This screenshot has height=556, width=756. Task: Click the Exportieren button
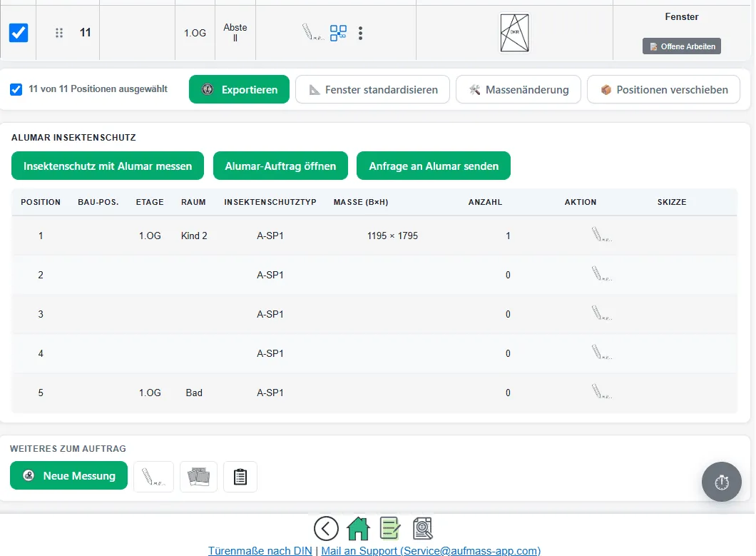click(239, 89)
